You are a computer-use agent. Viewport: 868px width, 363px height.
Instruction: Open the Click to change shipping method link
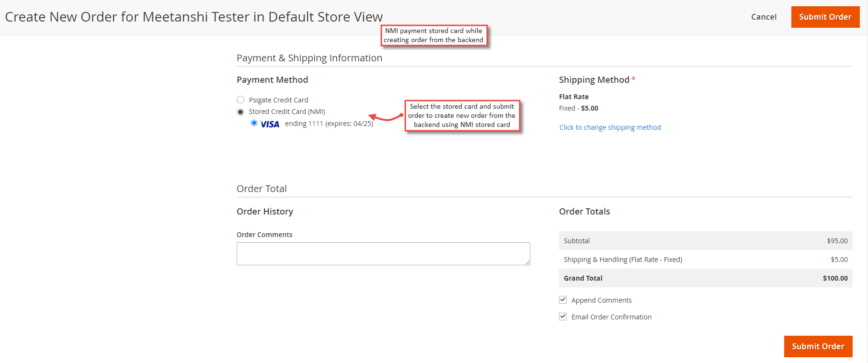coord(610,127)
